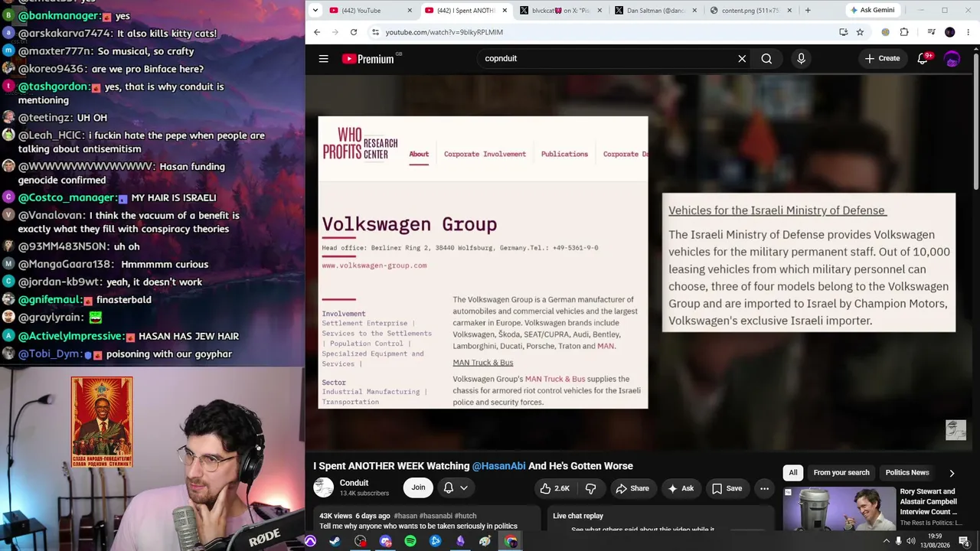Open the Rory Stewart video title

(x=928, y=501)
